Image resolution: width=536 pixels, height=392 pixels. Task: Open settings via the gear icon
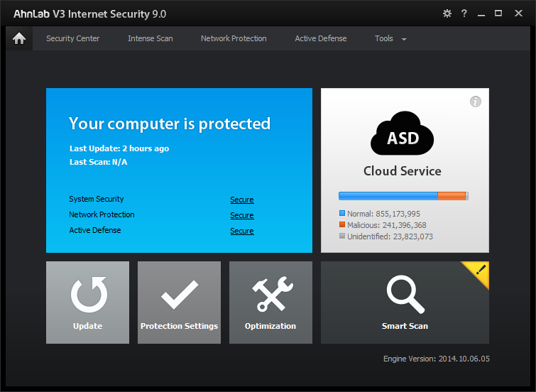coord(447,13)
